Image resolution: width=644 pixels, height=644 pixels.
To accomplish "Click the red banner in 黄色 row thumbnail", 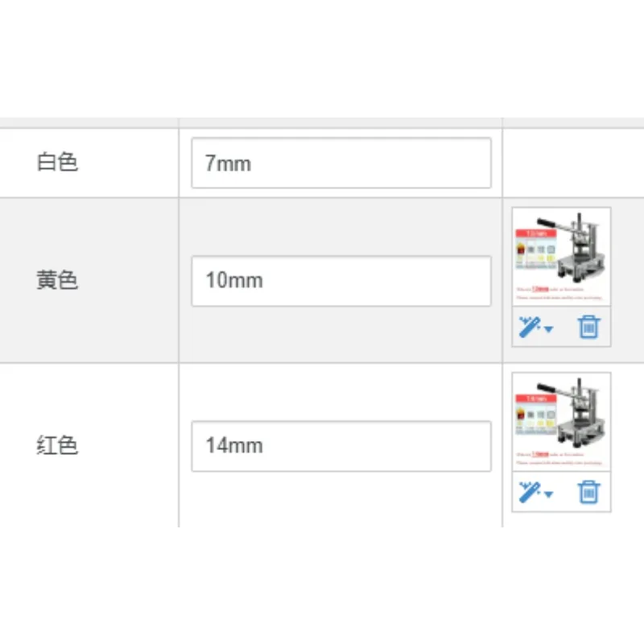I will [x=536, y=233].
